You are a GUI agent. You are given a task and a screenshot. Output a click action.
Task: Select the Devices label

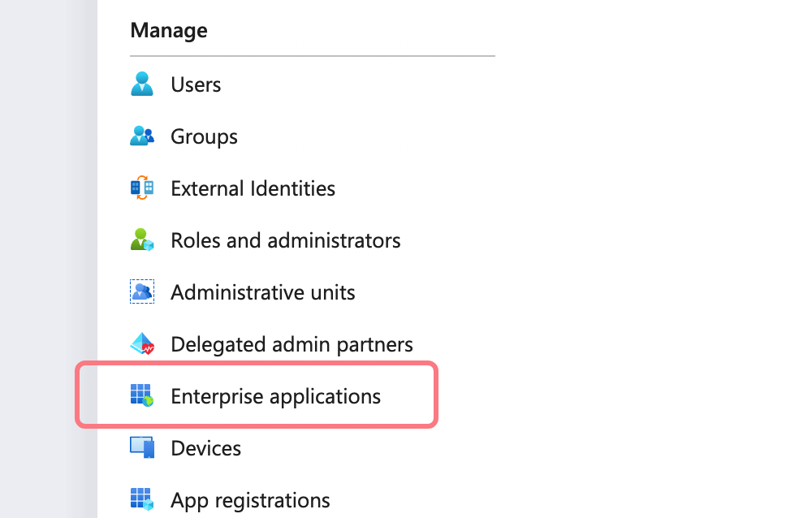click(205, 448)
